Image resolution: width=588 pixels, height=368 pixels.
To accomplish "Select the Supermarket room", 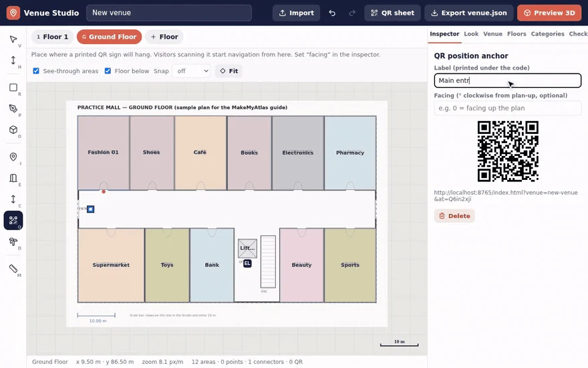I will (111, 265).
